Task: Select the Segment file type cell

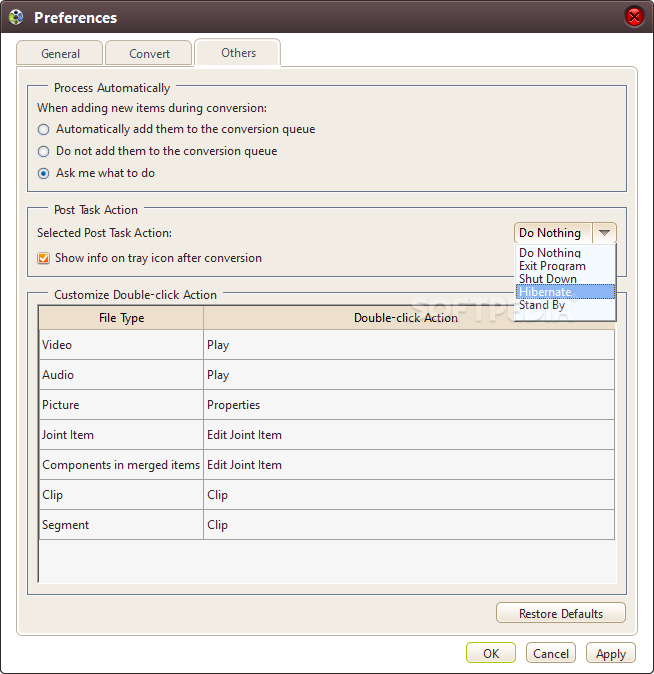Action: point(121,525)
